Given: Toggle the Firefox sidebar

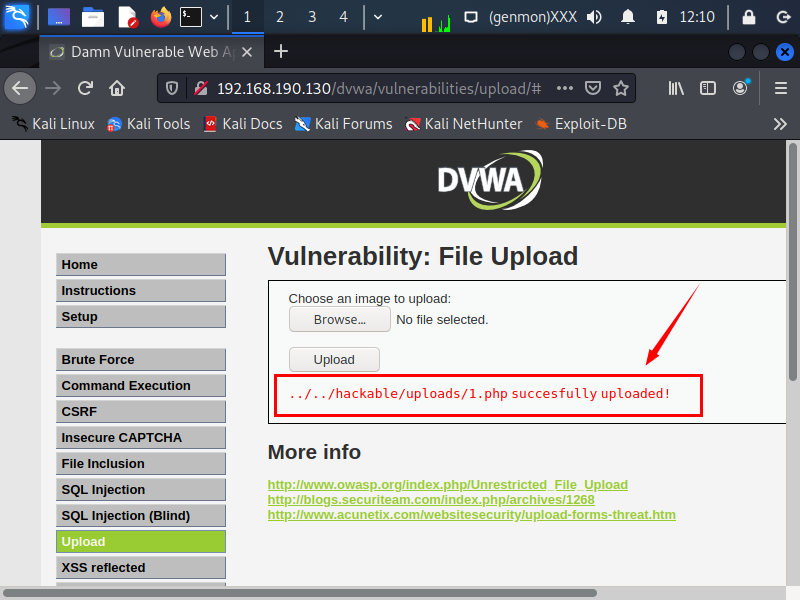Looking at the screenshot, I should click(708, 88).
